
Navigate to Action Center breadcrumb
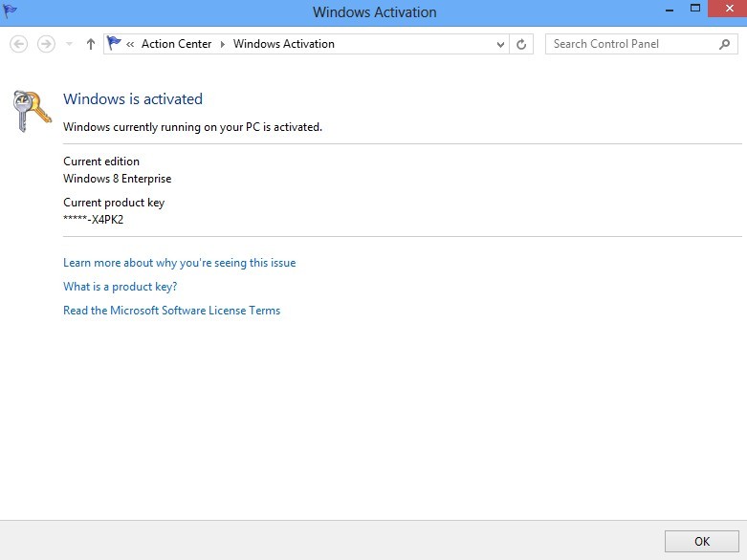tap(176, 44)
